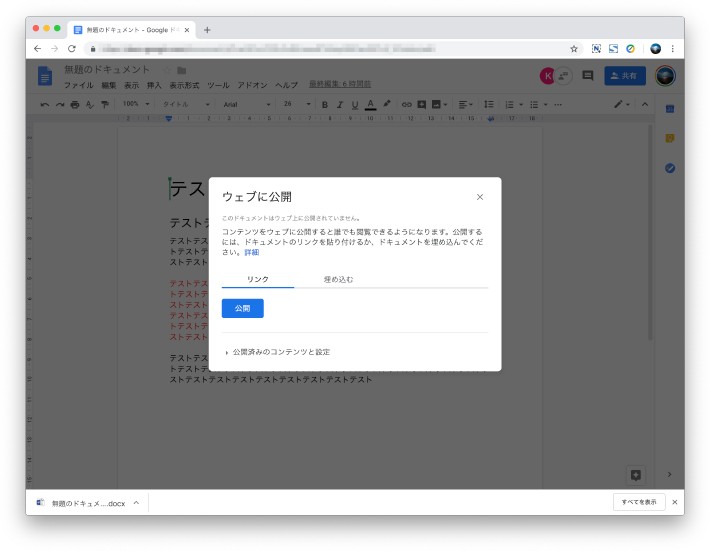Open the 編集 menu

pos(109,85)
